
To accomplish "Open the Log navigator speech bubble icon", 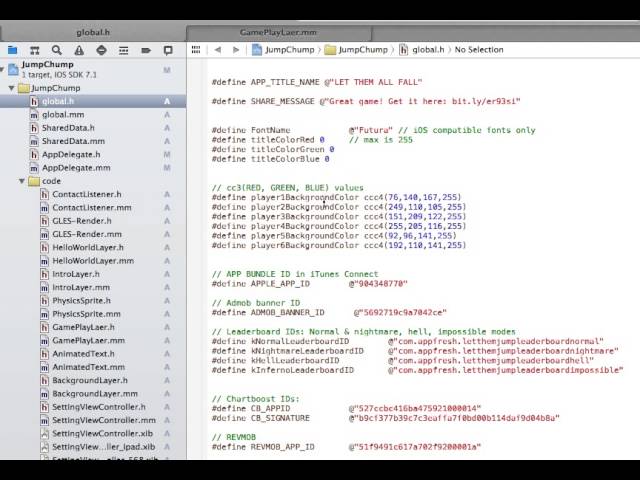I will (x=168, y=50).
